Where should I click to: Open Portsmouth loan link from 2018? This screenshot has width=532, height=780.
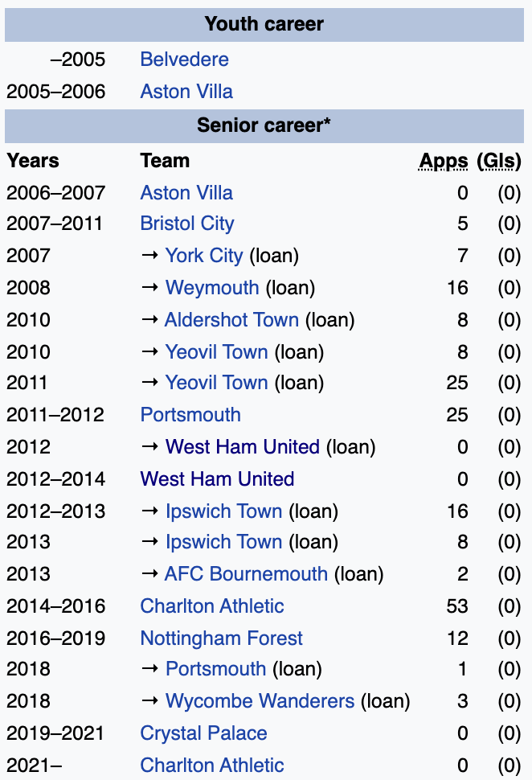click(x=215, y=669)
